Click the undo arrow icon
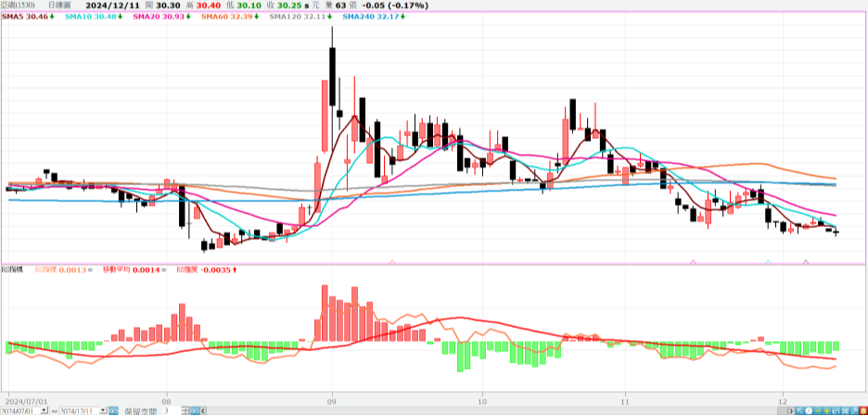 tap(836, 411)
